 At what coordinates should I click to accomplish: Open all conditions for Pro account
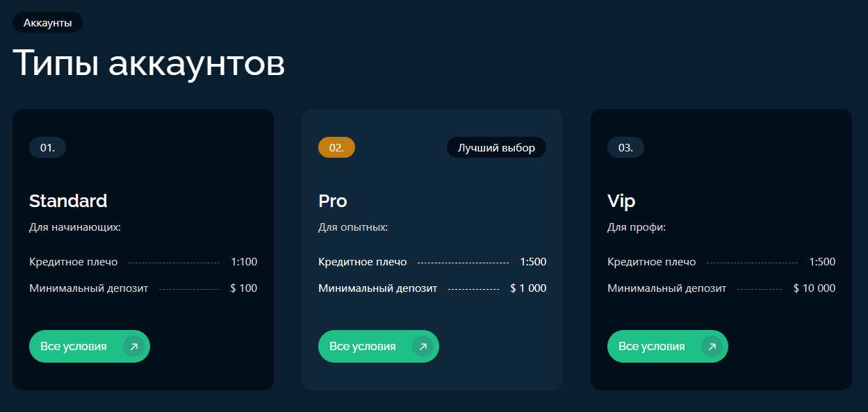click(x=379, y=346)
